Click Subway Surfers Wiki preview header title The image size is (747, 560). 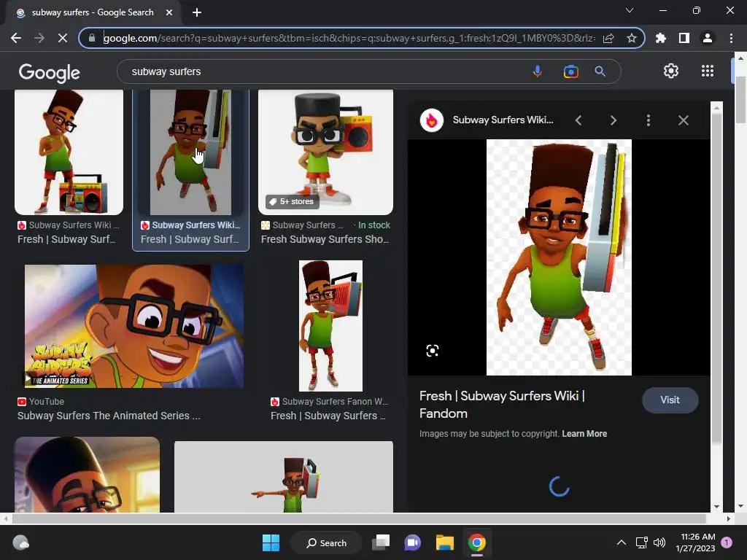coord(503,120)
